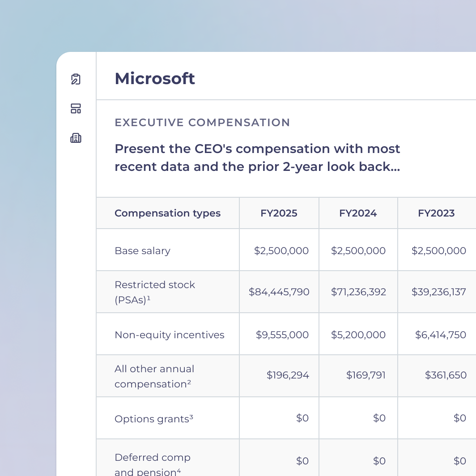Sort by the FY2024 column header
This screenshot has height=476, width=476.
tap(358, 213)
